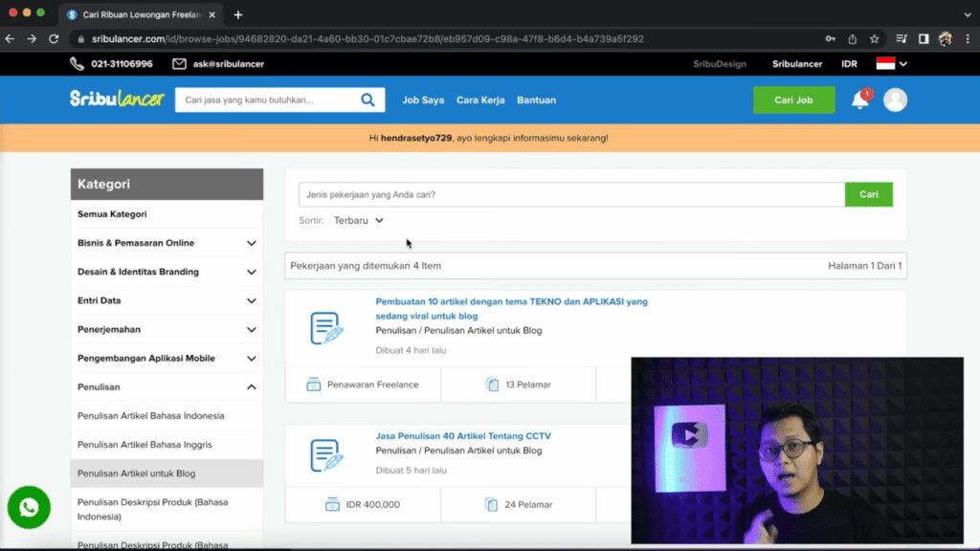Click the applicant icon beside 13 Pelamar
This screenshot has width=980, height=551.
493,385
